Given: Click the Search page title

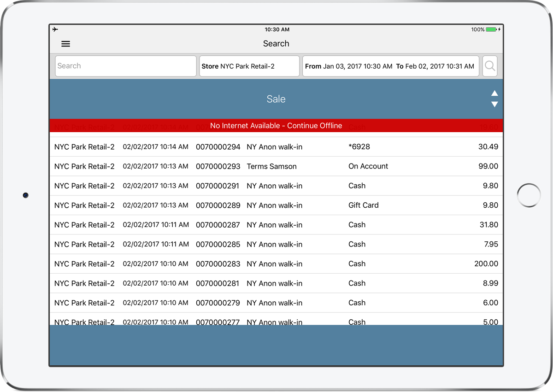Looking at the screenshot, I should pyautogui.click(x=276, y=44).
